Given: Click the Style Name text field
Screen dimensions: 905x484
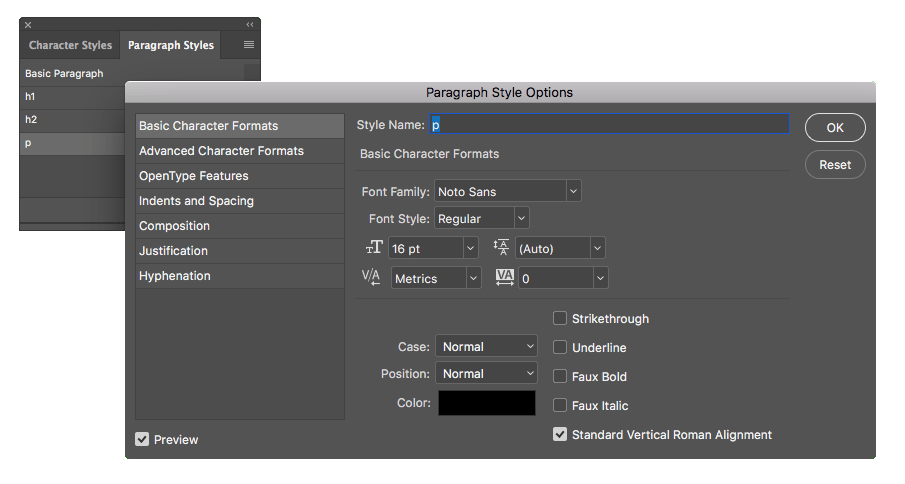Looking at the screenshot, I should tap(610, 125).
